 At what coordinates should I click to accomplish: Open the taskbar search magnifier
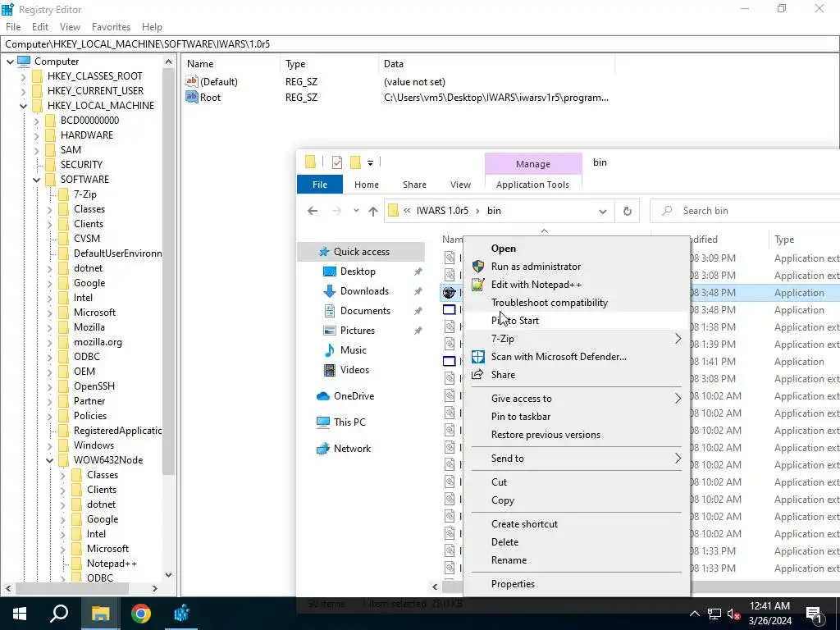click(59, 614)
